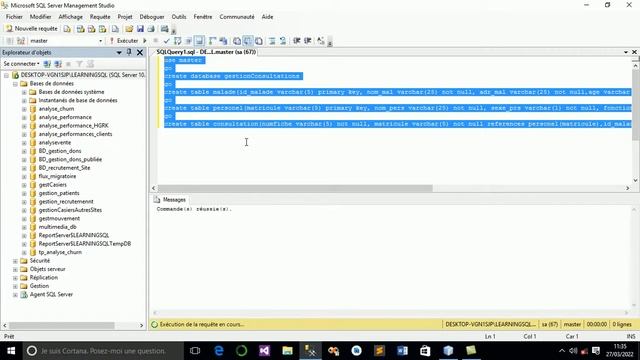Select the tp_analyse_churn database

[60, 252]
